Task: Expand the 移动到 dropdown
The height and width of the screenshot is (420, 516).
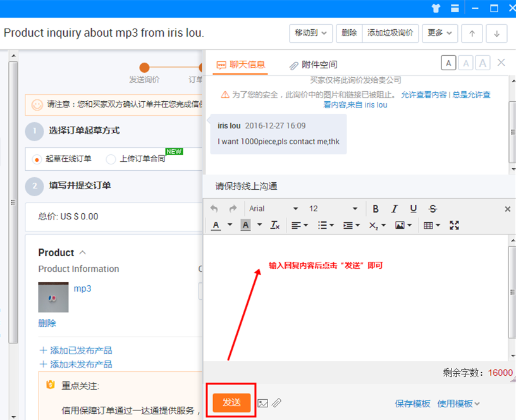Action: coord(310,33)
